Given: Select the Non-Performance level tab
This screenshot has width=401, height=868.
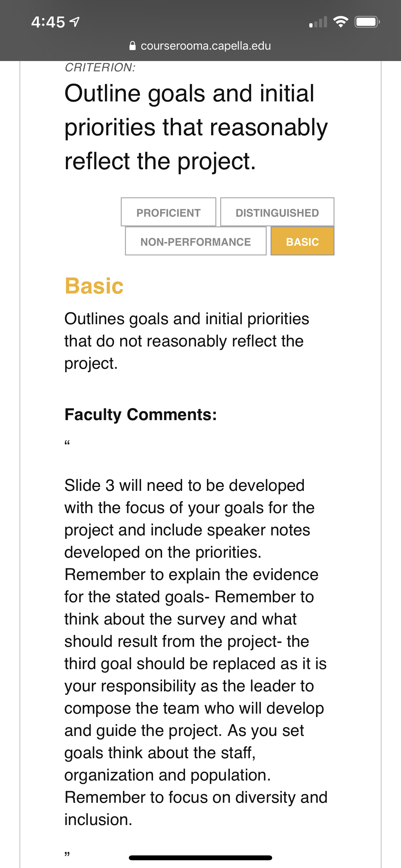Looking at the screenshot, I should pos(195,241).
